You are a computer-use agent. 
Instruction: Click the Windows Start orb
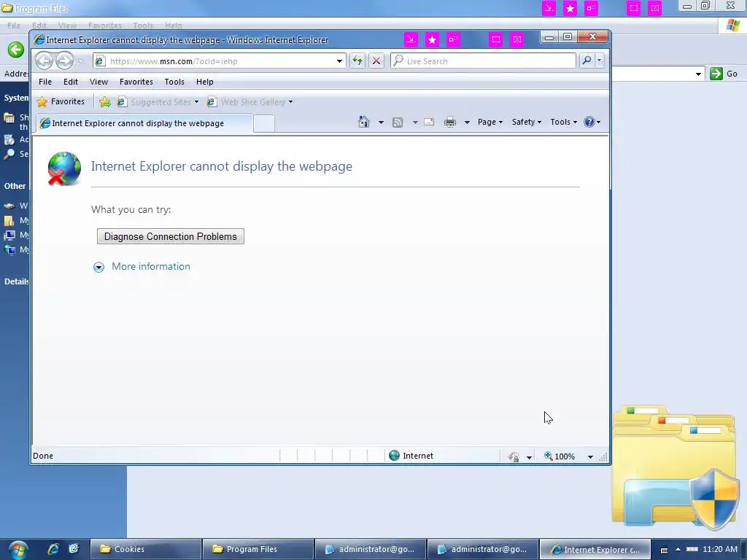18,550
